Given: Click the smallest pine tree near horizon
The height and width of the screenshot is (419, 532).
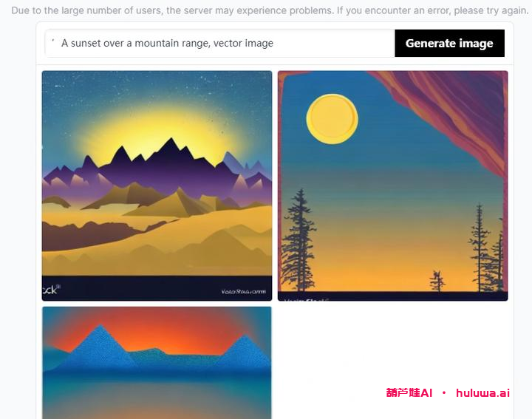Looking at the screenshot, I should point(437,281).
